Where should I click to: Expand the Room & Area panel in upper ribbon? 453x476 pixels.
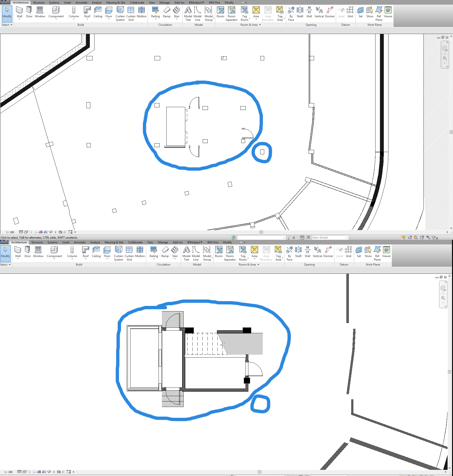(x=251, y=25)
